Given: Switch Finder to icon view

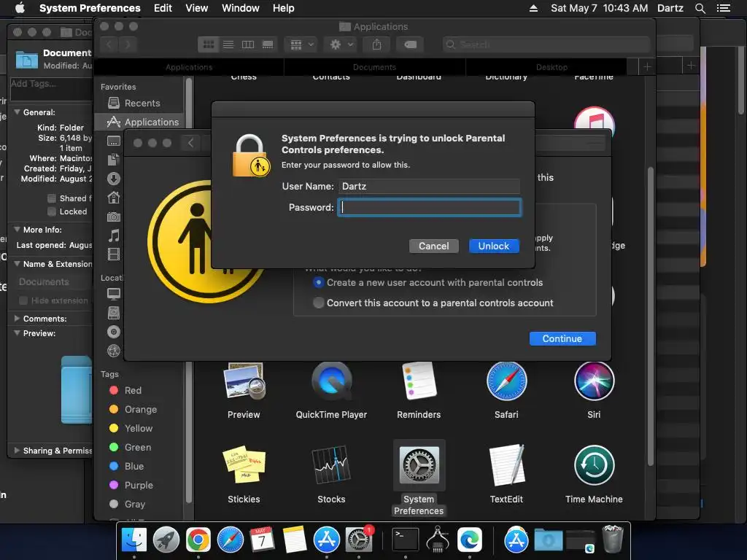Looking at the screenshot, I should point(208,44).
